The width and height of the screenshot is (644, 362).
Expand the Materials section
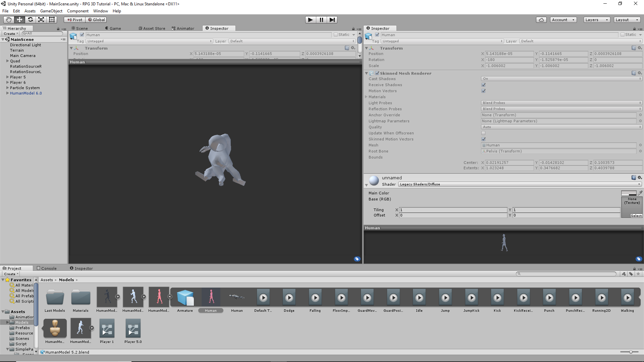[x=367, y=97]
